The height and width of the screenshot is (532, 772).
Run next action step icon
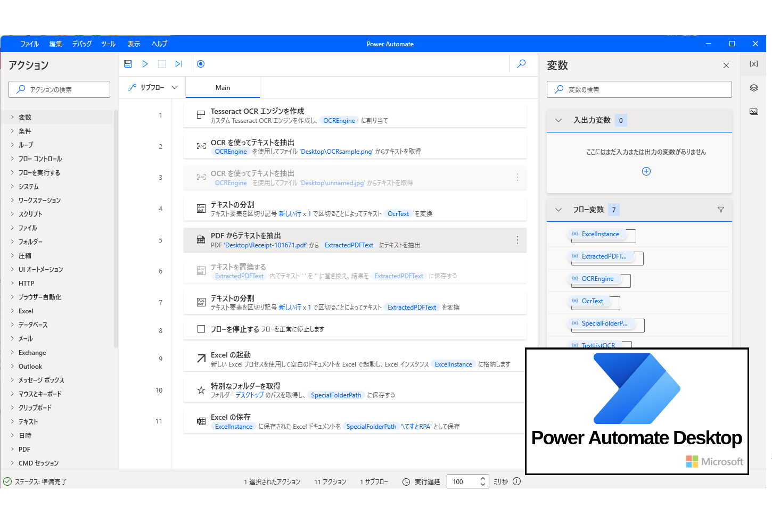pos(179,64)
